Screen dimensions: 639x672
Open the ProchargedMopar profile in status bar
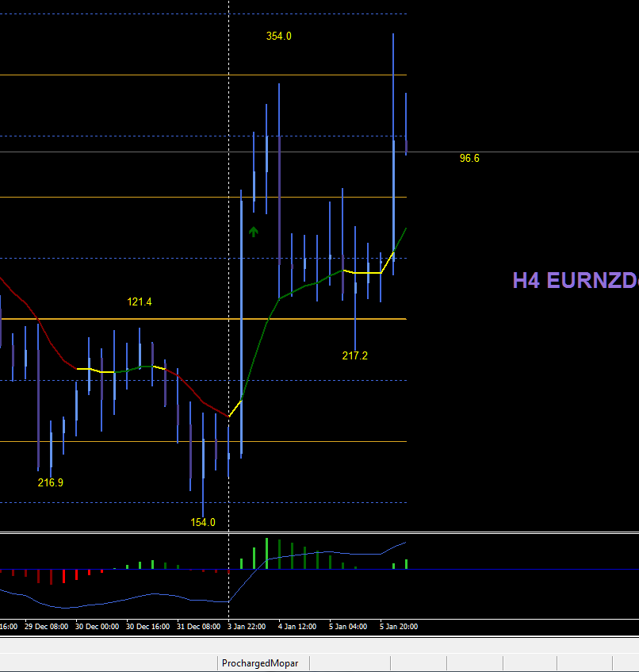260,663
